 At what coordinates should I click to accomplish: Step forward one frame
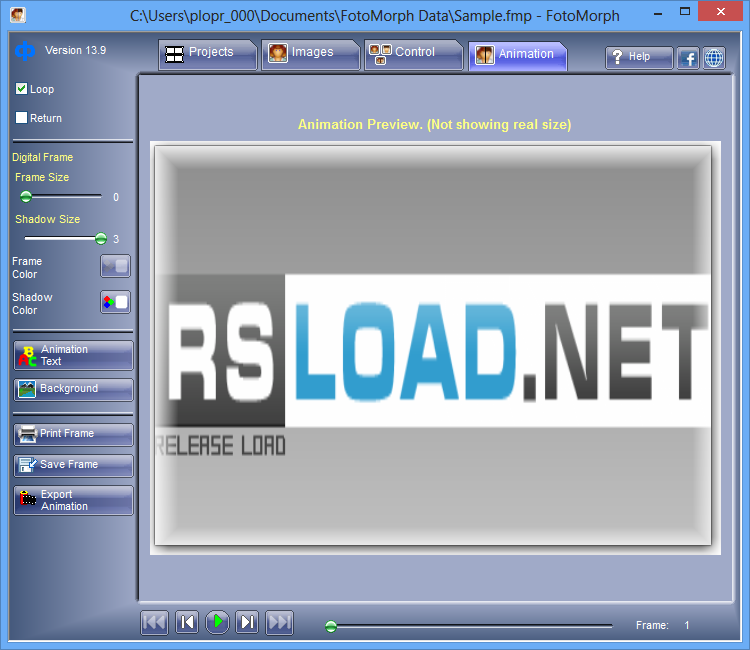pos(247,622)
